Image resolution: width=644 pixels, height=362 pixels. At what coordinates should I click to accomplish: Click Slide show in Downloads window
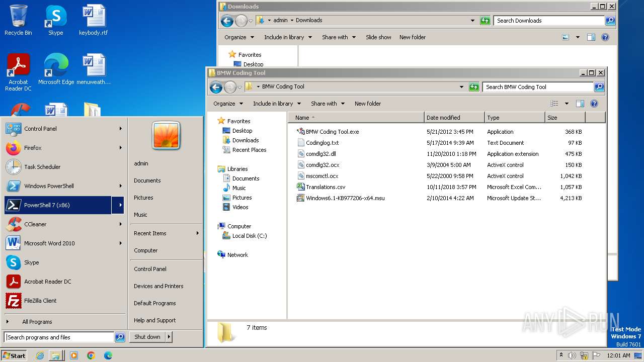point(378,37)
